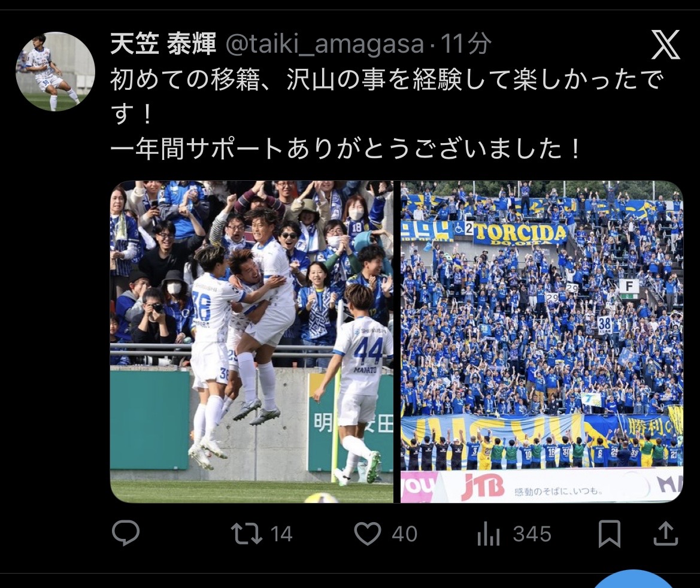This screenshot has width=700, height=588.
Task: Open the reply comment bubble icon
Action: pos(125,533)
